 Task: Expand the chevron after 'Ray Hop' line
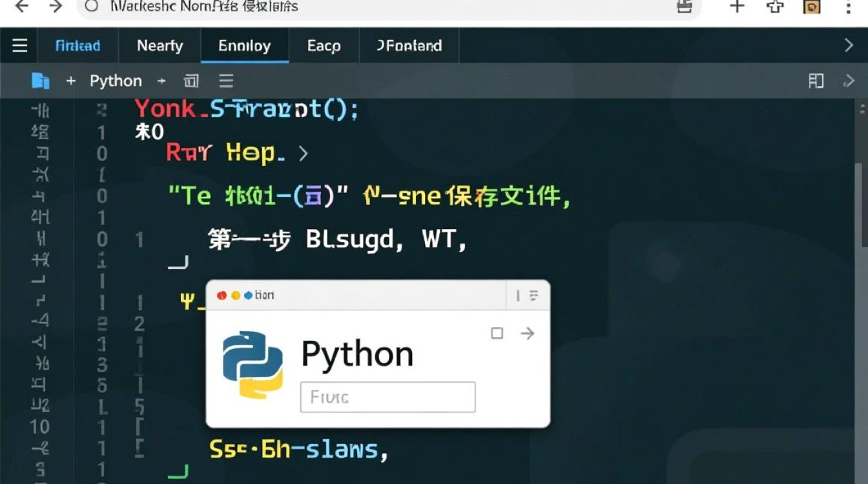pyautogui.click(x=302, y=154)
